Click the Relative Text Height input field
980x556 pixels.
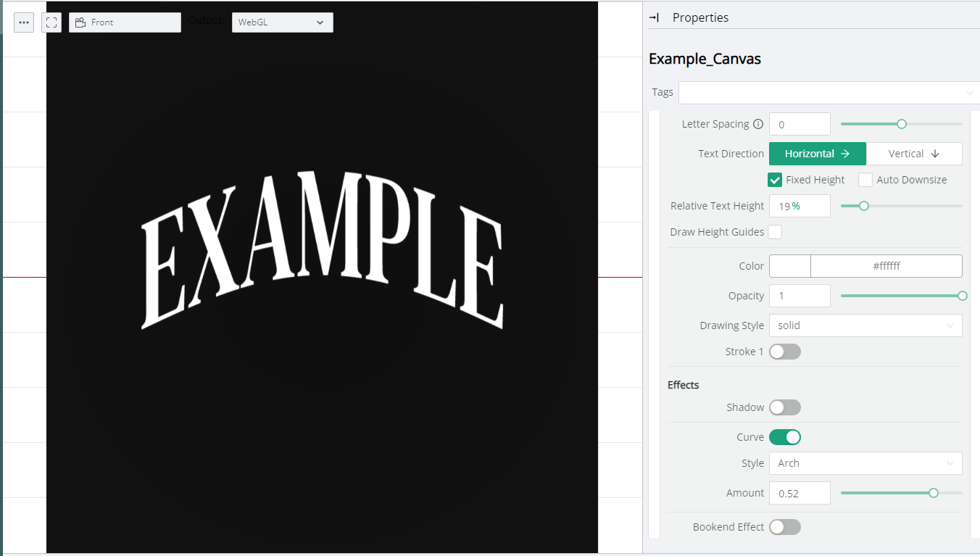pyautogui.click(x=799, y=206)
